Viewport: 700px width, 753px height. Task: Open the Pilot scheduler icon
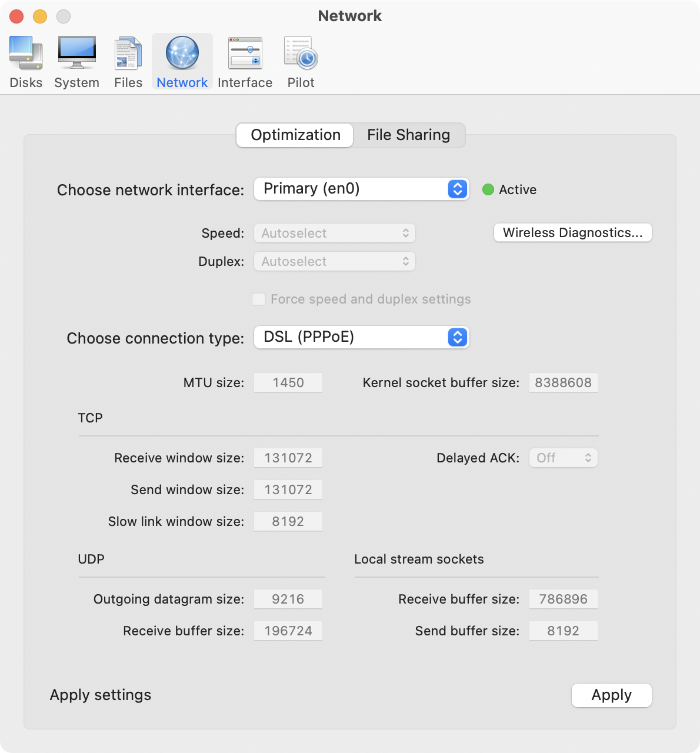point(301,54)
